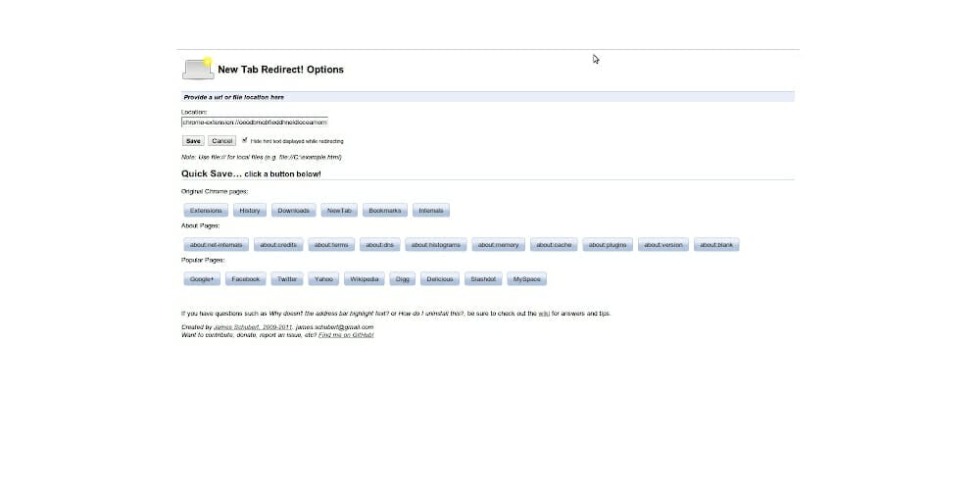Screen dimensions: 980x490
Task: Set redirect to Slashdot
Action: [x=484, y=279]
